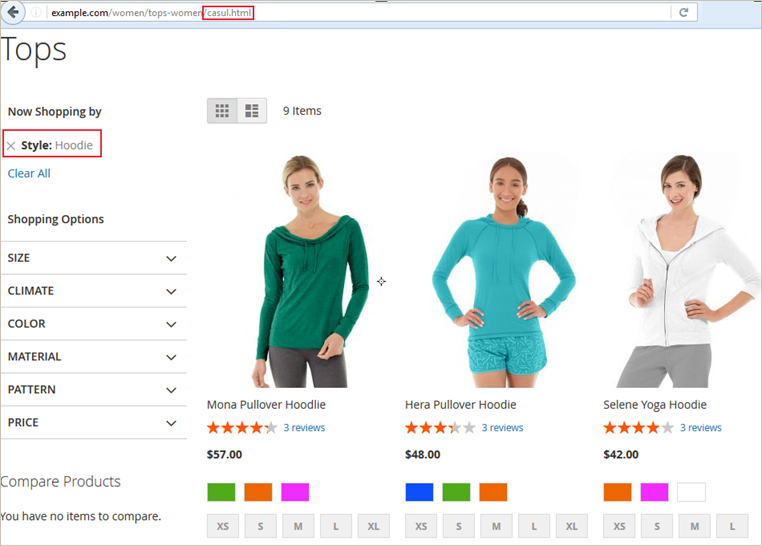Viewport: 762px width, 546px height.
Task: Click the browser back arrow button
Action: (15, 13)
